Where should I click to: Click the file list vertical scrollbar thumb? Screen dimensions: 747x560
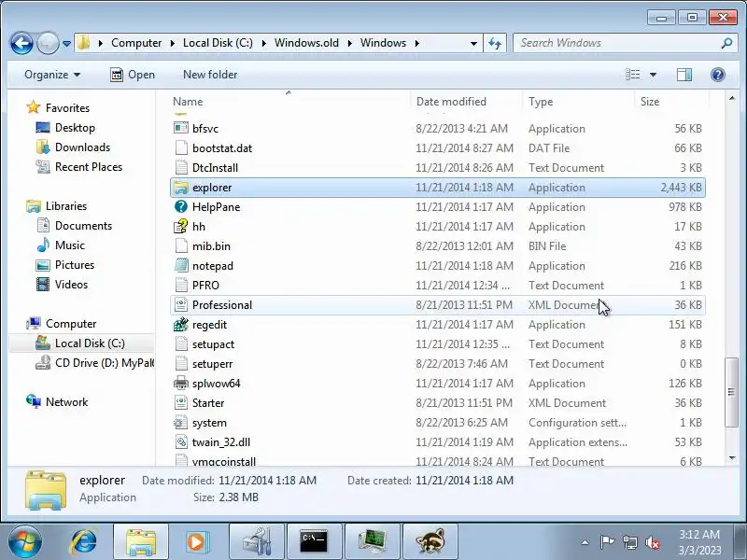coord(731,391)
